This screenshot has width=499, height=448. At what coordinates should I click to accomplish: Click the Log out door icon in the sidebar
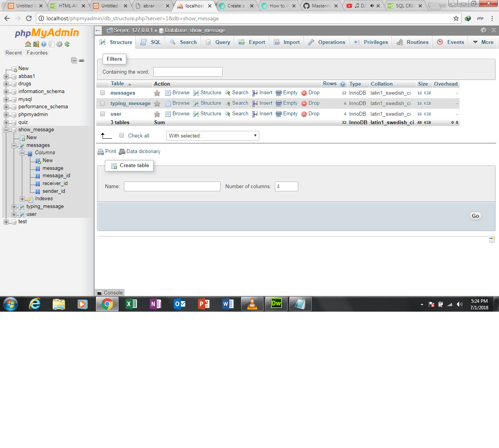pos(36,44)
